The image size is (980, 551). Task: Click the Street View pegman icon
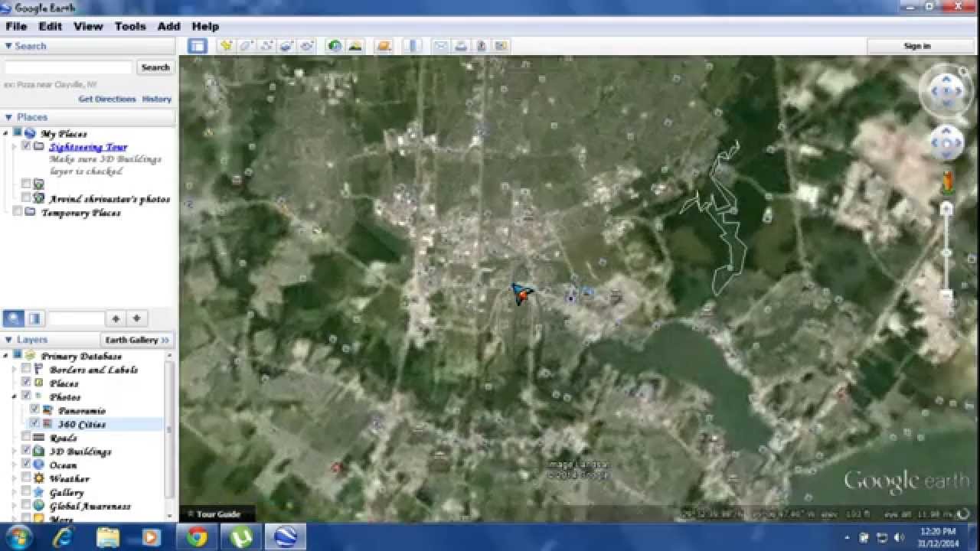click(947, 182)
